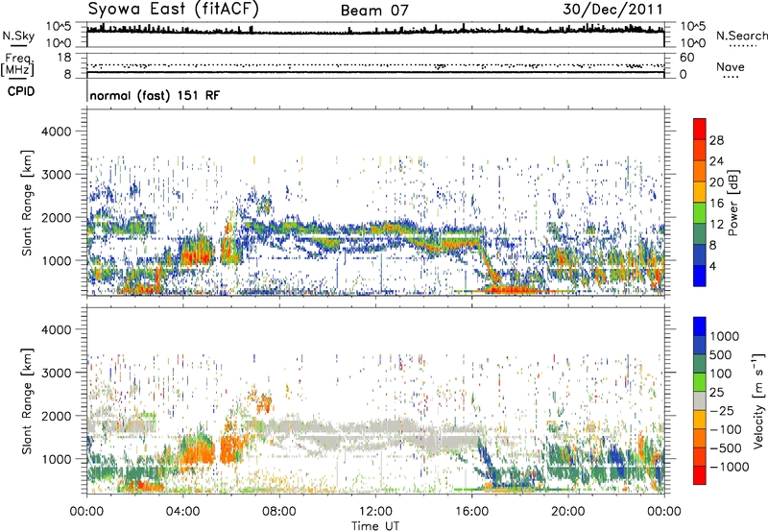The image size is (768, 532).
Task: Click the '18' tick of the frequency axis
Action: pyautogui.click(x=64, y=58)
